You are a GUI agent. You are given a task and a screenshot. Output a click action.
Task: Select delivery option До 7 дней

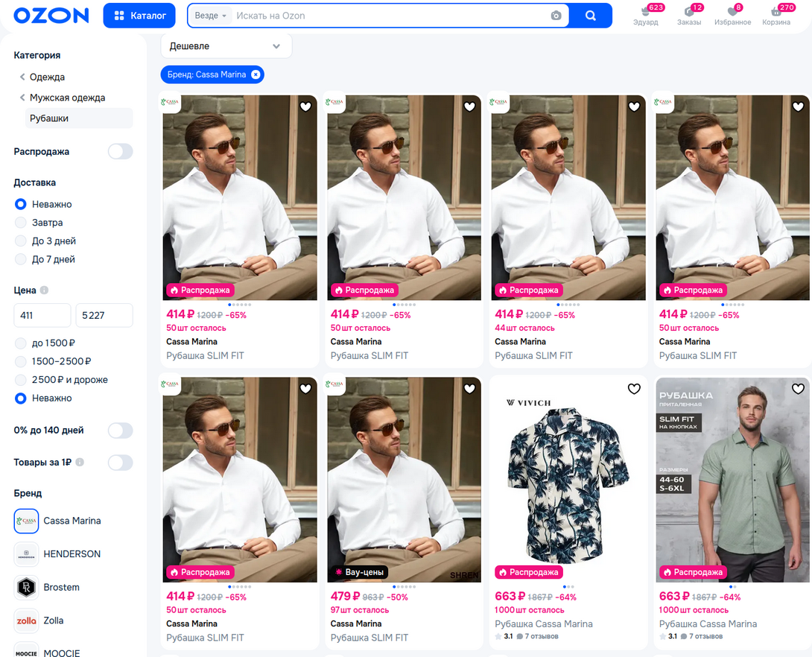[x=21, y=259]
